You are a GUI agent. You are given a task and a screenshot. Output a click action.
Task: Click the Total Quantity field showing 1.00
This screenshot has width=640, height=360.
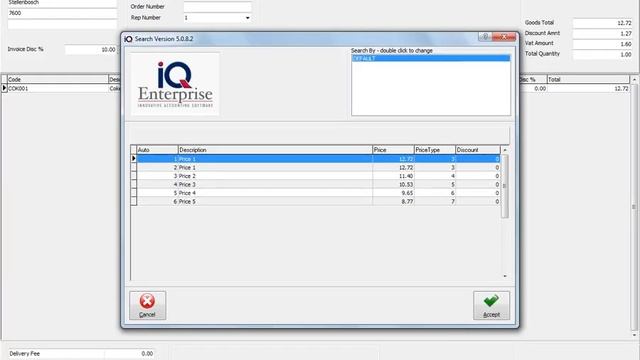pos(602,54)
